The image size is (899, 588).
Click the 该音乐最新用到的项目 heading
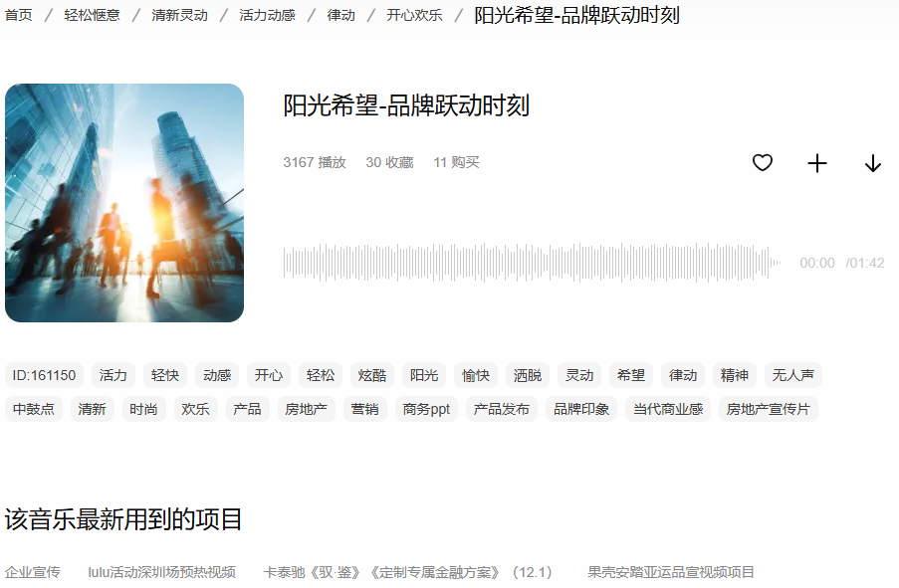point(123,519)
